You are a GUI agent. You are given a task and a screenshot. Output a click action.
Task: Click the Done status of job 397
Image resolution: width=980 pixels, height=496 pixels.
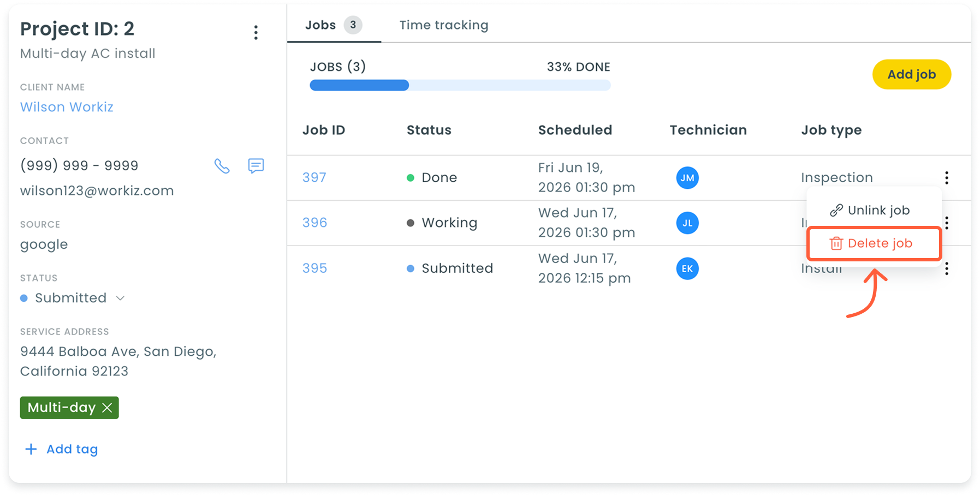[432, 177]
